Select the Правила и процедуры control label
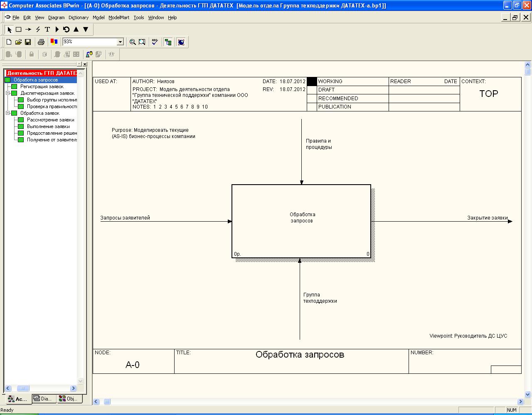This screenshot has width=532, height=415. 319,144
